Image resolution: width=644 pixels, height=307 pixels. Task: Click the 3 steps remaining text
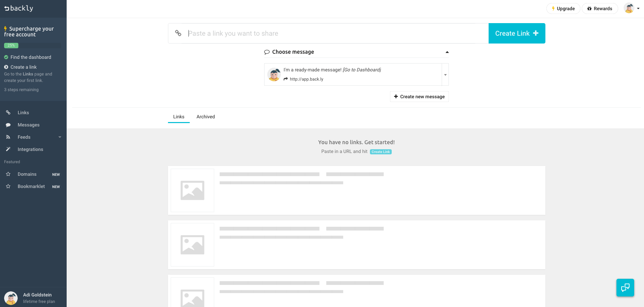21,90
